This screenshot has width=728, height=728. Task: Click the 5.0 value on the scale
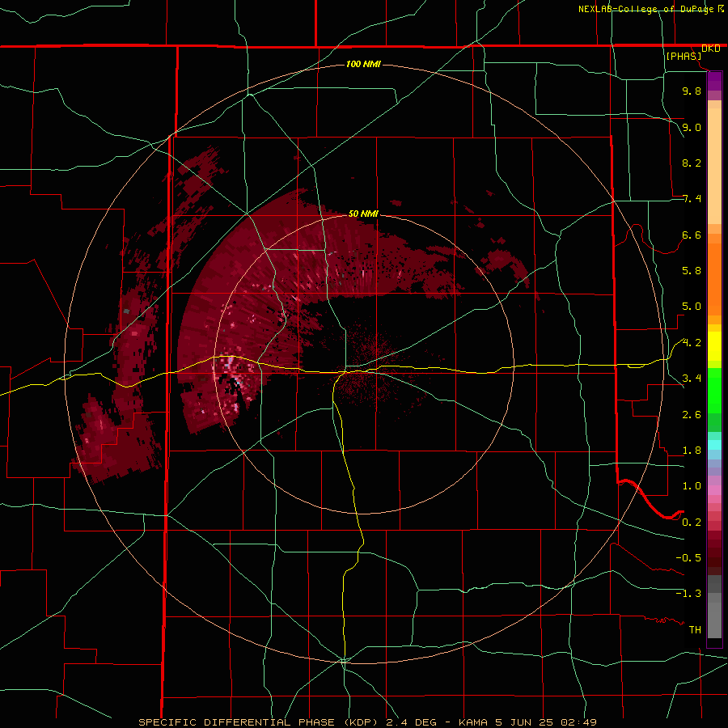coord(692,307)
